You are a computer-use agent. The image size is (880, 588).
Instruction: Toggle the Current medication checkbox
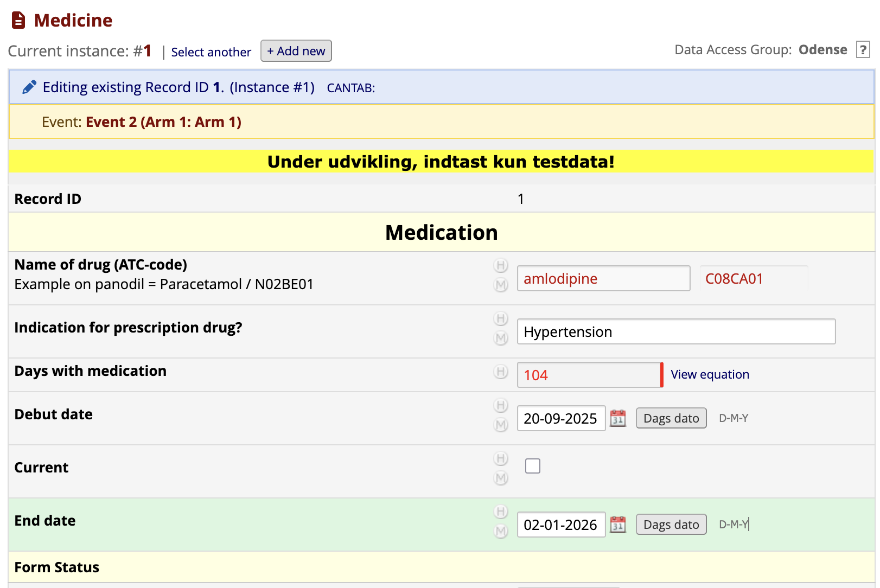coord(533,465)
